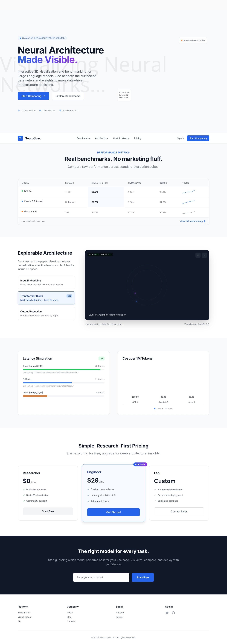Click the 3D Inspection cube icon
Screen dimensions: 227x644
(19, 110)
